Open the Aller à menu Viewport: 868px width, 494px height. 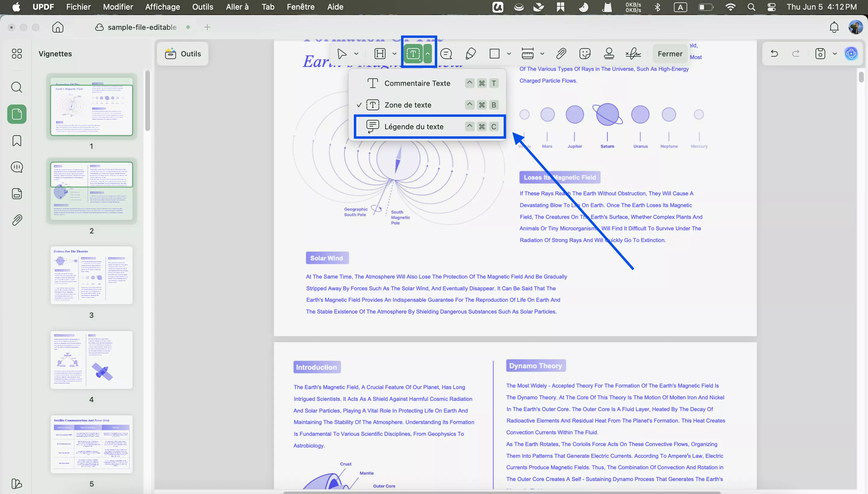point(237,7)
